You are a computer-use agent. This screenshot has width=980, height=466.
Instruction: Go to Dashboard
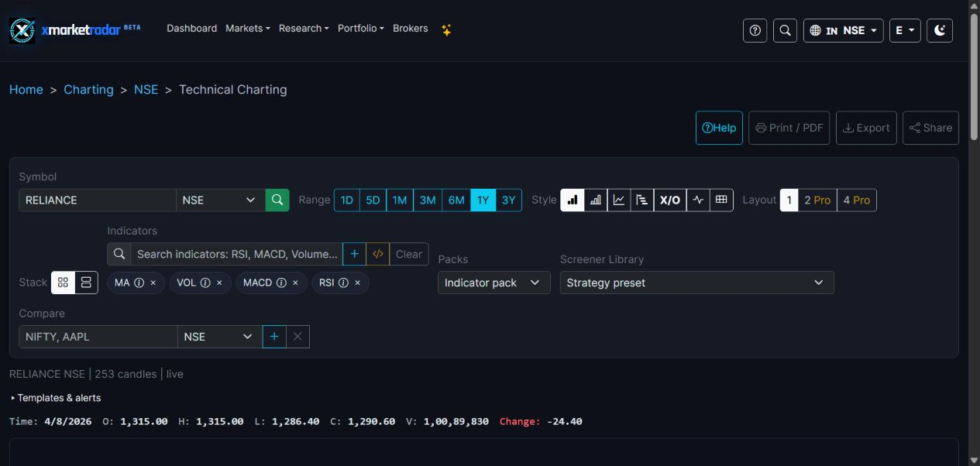click(x=191, y=28)
